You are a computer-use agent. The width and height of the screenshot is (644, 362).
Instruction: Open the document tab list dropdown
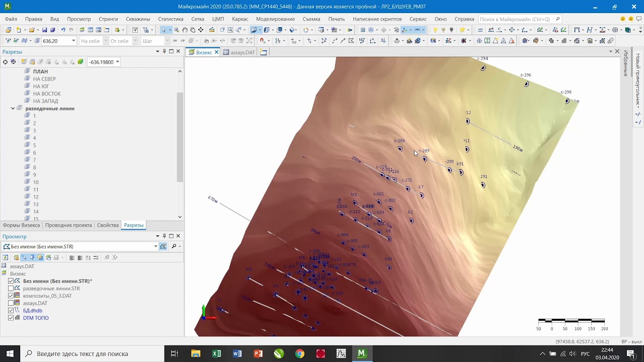[x=611, y=51]
